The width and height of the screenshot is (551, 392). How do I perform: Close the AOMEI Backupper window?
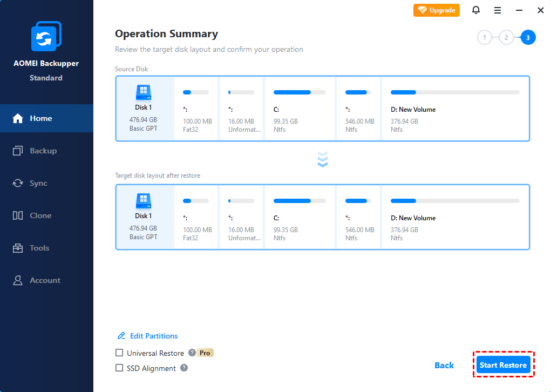pos(540,10)
